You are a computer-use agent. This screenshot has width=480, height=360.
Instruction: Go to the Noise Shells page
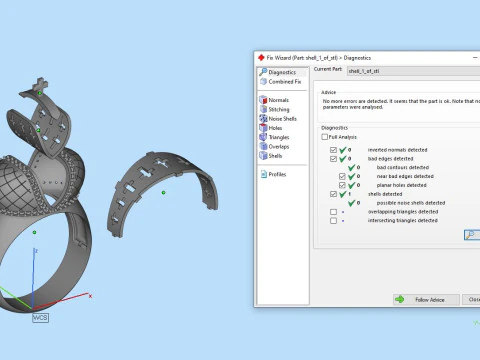pyautogui.click(x=282, y=119)
